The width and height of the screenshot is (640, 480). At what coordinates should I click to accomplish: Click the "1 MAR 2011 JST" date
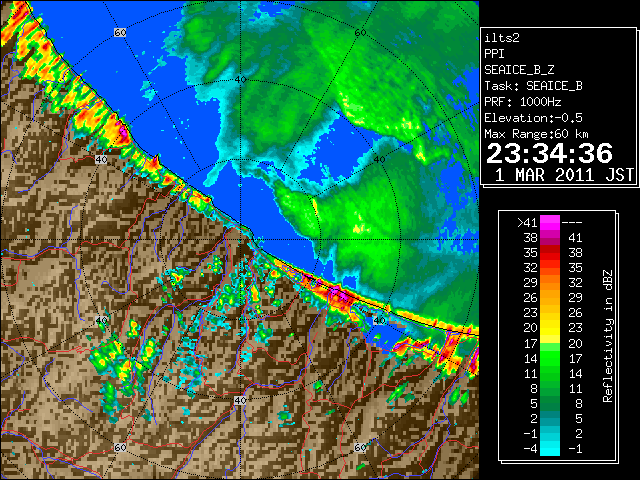click(564, 175)
